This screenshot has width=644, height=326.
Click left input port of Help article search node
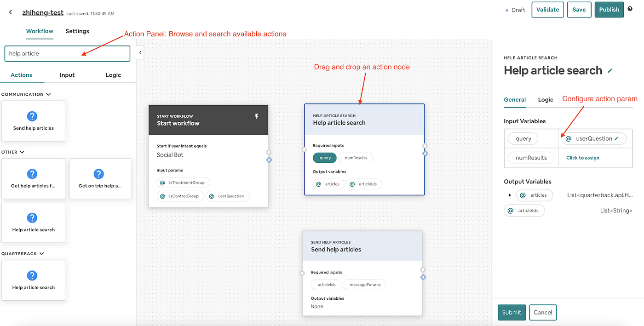(304, 149)
